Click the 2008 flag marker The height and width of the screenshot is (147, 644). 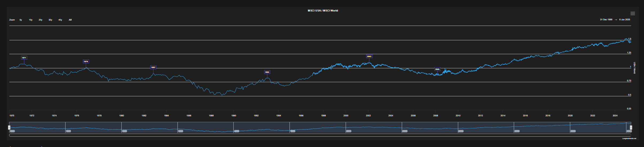tap(437, 69)
